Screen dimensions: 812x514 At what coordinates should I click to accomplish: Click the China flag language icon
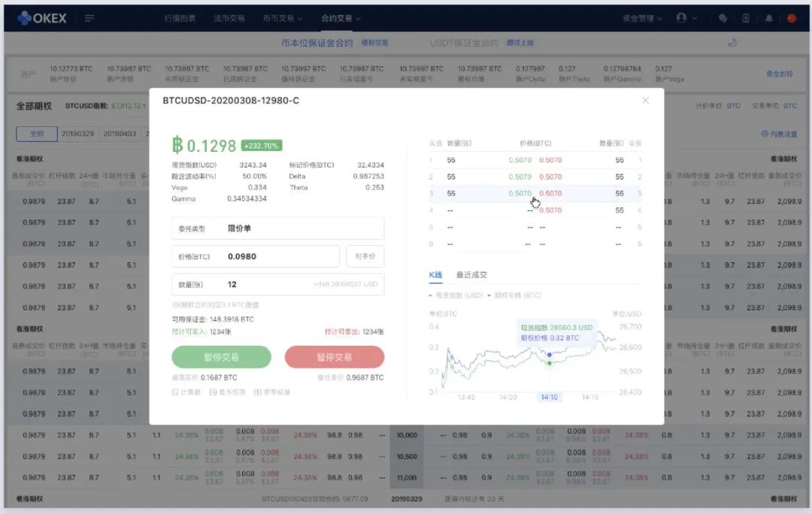(791, 18)
